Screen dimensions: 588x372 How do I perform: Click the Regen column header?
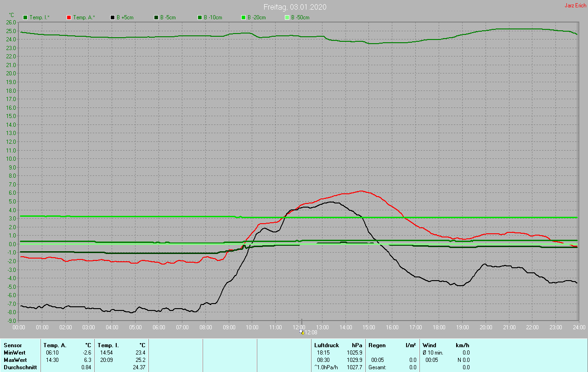[377, 345]
